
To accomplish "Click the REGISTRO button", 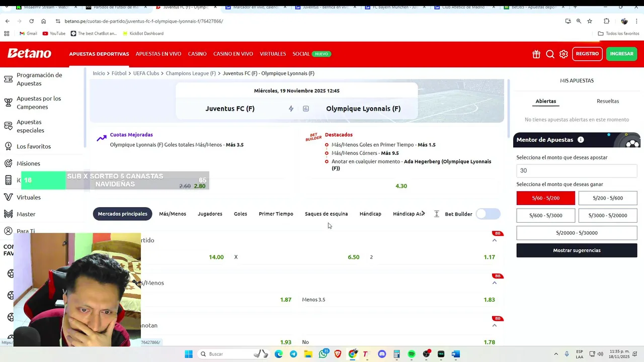I will click(x=587, y=54).
